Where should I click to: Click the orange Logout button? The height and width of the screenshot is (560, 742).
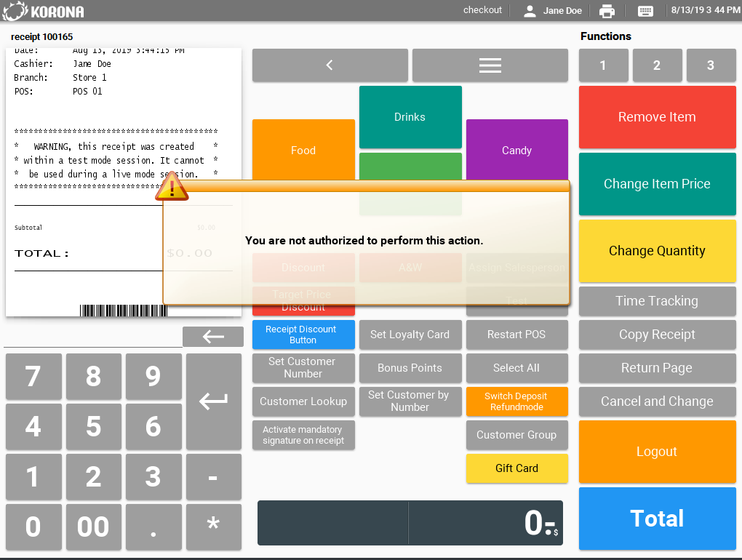(658, 452)
